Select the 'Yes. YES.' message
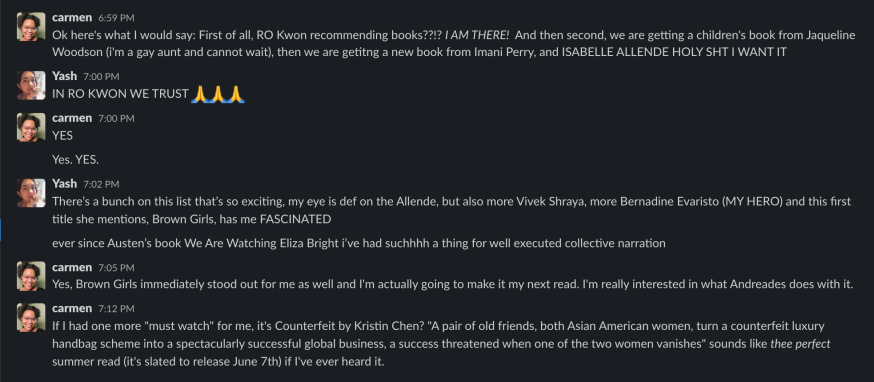Screen dimensions: 874x382 (x=75, y=159)
